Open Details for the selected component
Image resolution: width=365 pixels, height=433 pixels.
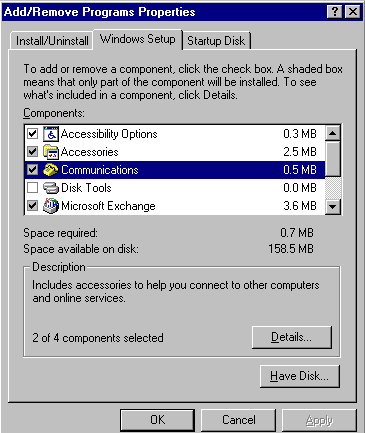click(292, 337)
